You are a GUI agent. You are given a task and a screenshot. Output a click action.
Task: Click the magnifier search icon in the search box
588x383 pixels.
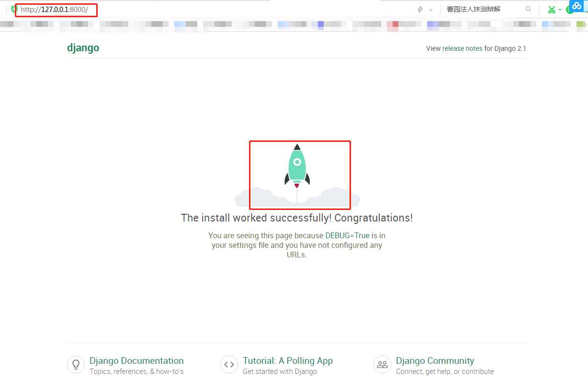(528, 9)
